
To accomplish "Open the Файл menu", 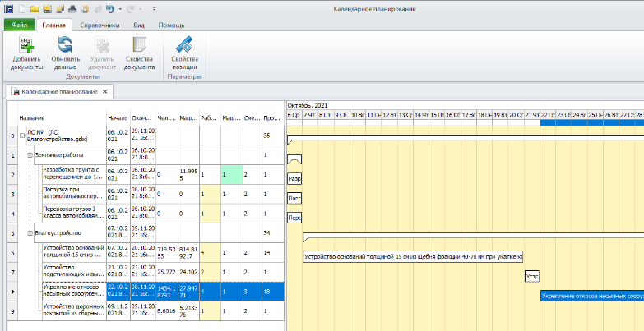I will point(19,25).
